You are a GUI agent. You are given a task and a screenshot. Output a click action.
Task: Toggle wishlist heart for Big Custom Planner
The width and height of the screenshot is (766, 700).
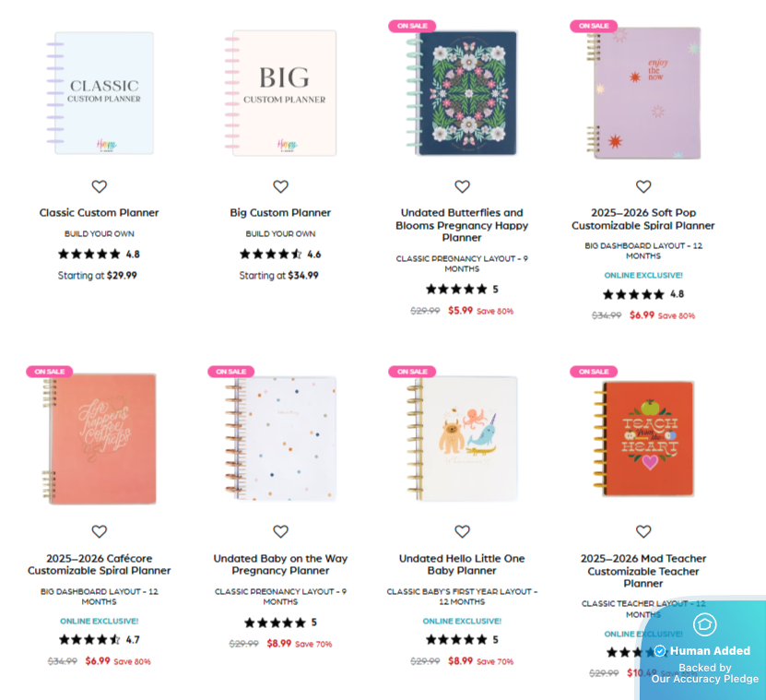[x=280, y=186]
